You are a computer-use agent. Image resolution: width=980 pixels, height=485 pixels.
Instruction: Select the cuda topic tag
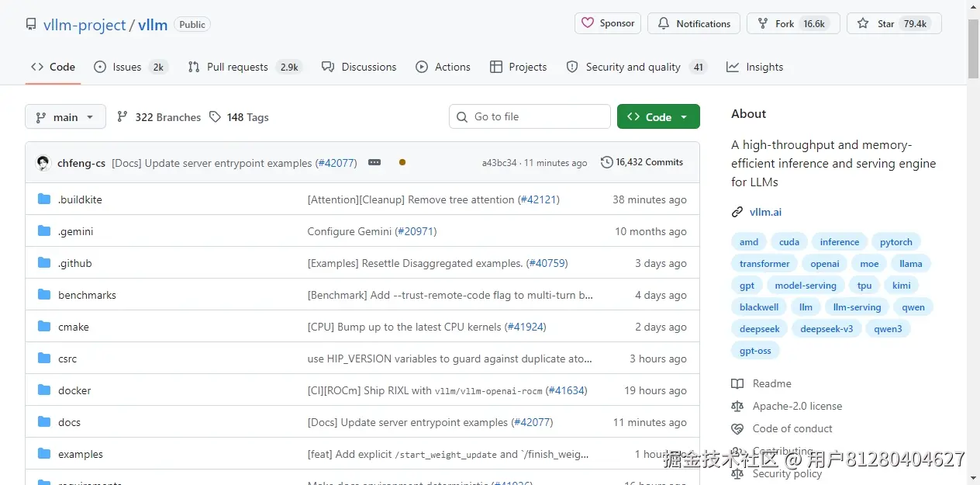pos(789,242)
